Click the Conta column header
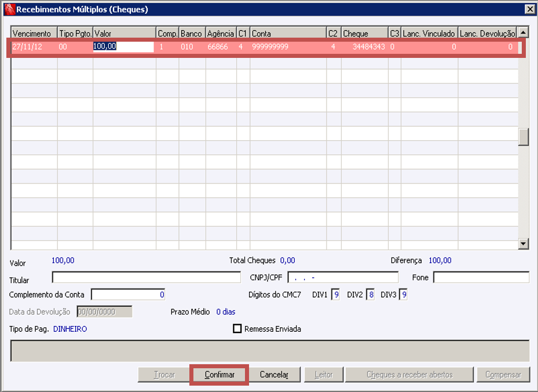 pyautogui.click(x=288, y=33)
